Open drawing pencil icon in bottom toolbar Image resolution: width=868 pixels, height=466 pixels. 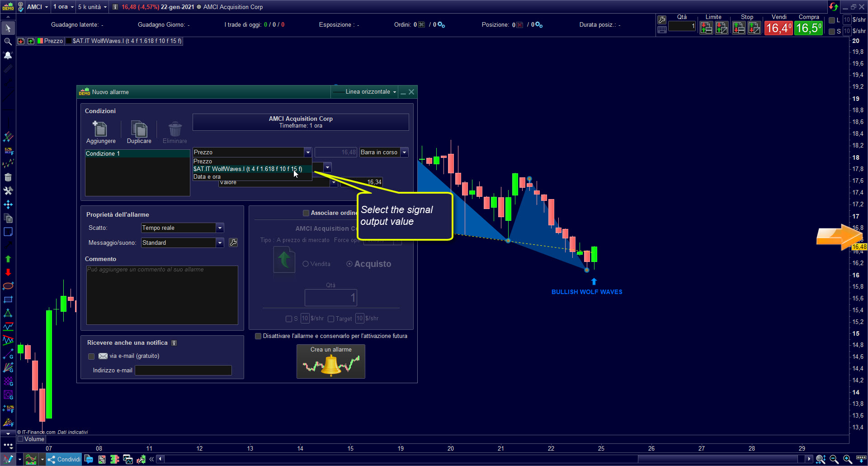(x=8, y=459)
